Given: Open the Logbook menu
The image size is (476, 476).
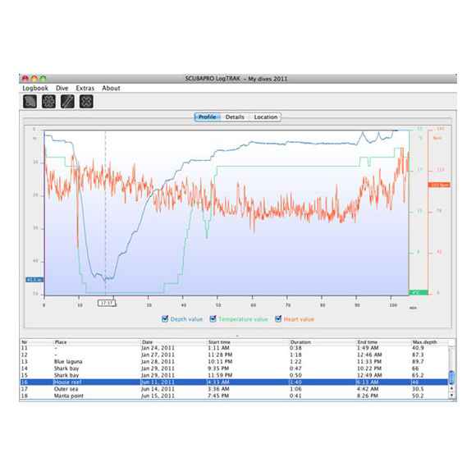Looking at the screenshot, I should coord(35,88).
